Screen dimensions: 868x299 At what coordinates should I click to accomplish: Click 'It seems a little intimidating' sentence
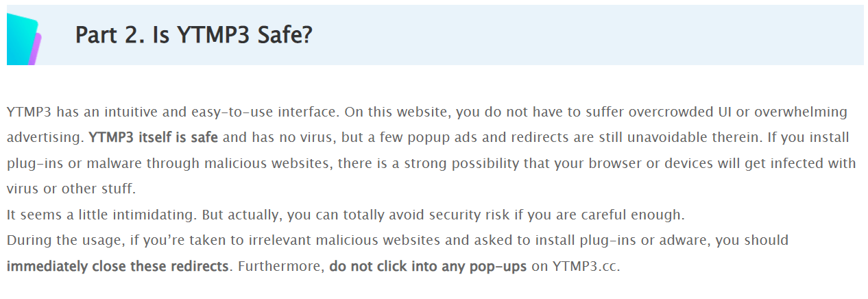point(101,215)
